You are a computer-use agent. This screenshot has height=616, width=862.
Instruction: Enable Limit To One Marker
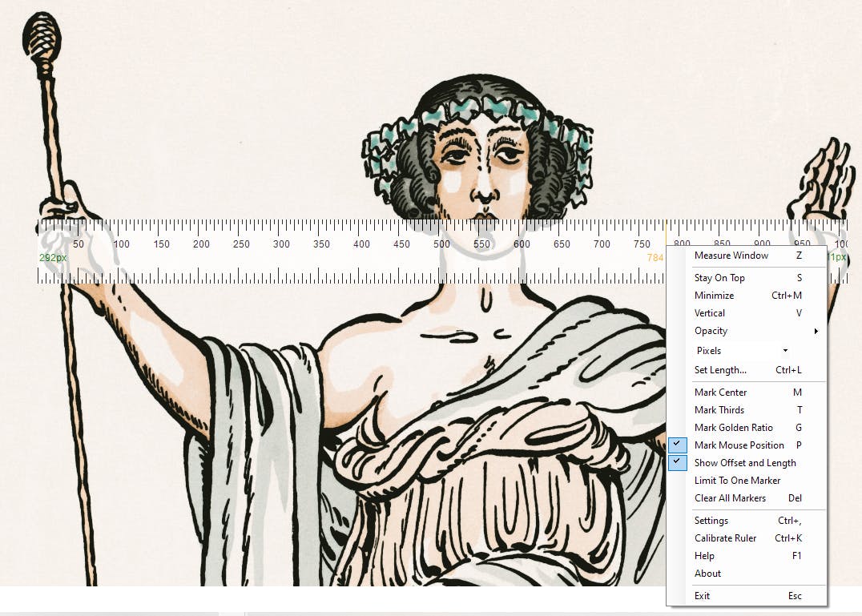737,481
